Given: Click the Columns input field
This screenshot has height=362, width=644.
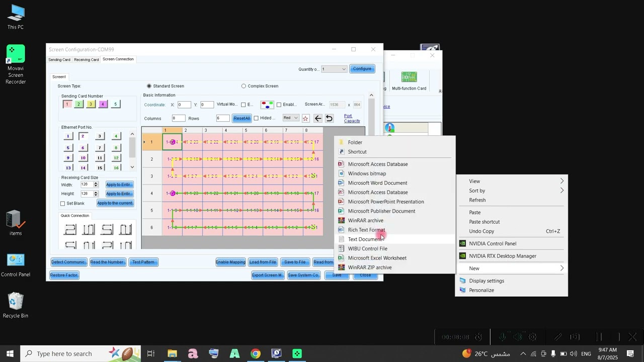Looking at the screenshot, I should 179,118.
